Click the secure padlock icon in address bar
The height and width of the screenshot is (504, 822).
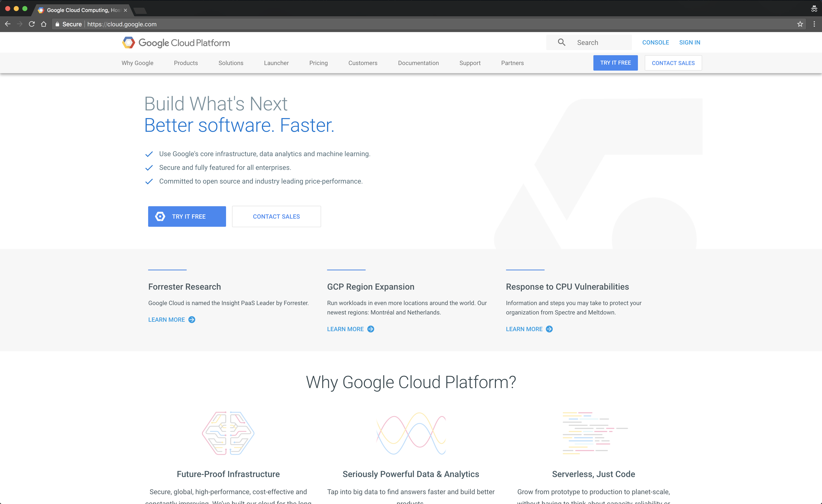point(57,24)
